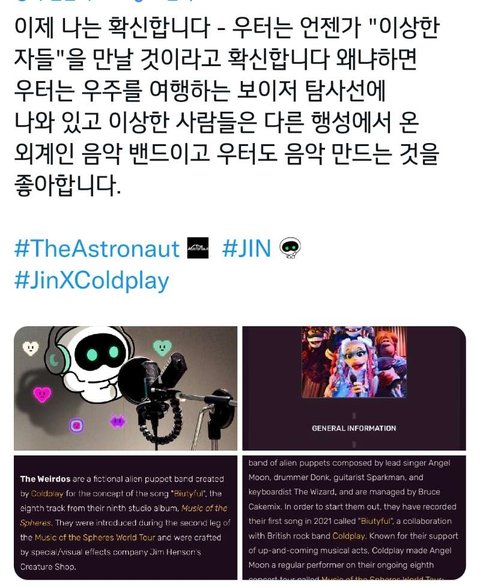Open the #JIN hashtag link
The width and height of the screenshot is (480, 587).
point(246,248)
